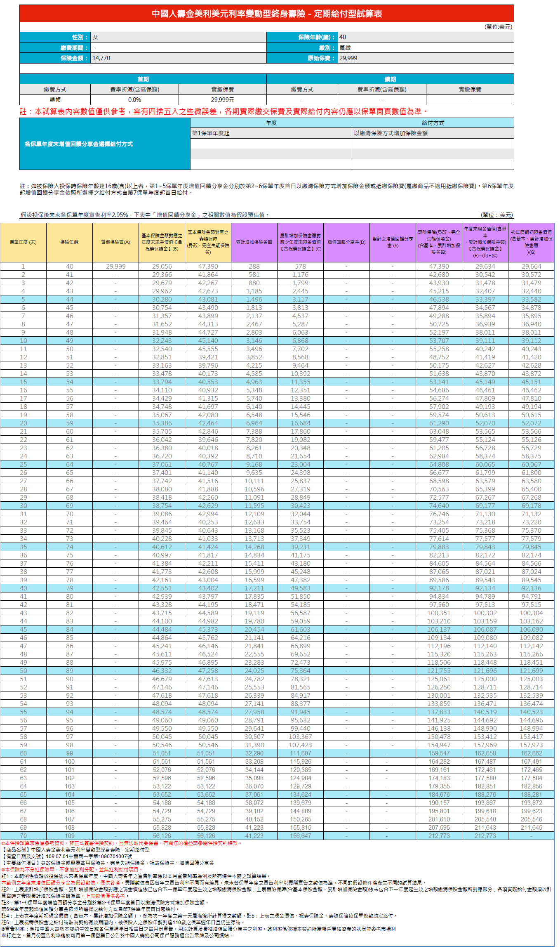
Task: Select the 實繳保險費(A) column header
Action: point(115,243)
